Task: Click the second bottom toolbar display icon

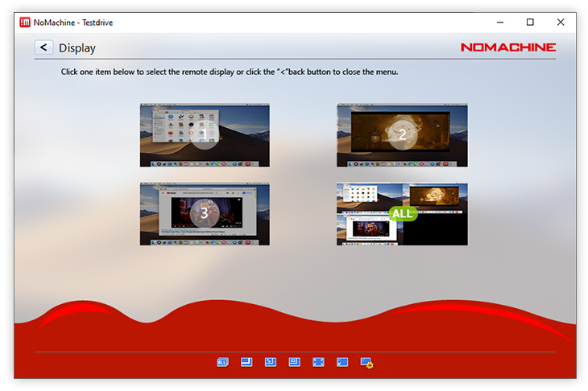Action: pyautogui.click(x=246, y=363)
